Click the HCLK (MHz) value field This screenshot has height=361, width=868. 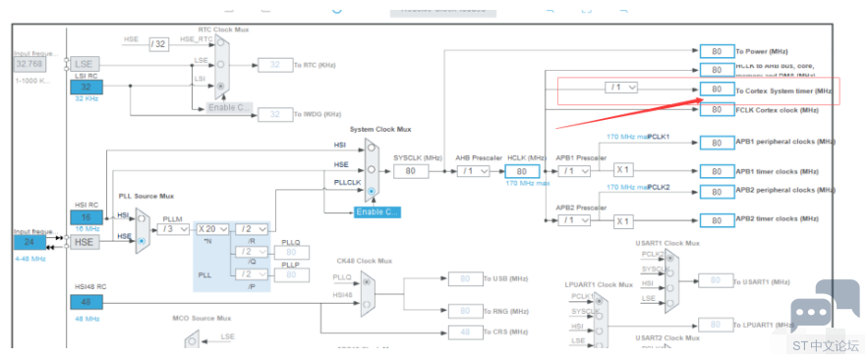tap(522, 171)
